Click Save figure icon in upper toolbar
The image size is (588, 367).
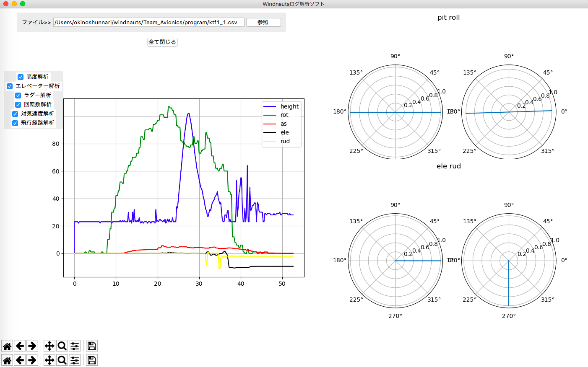(92, 346)
